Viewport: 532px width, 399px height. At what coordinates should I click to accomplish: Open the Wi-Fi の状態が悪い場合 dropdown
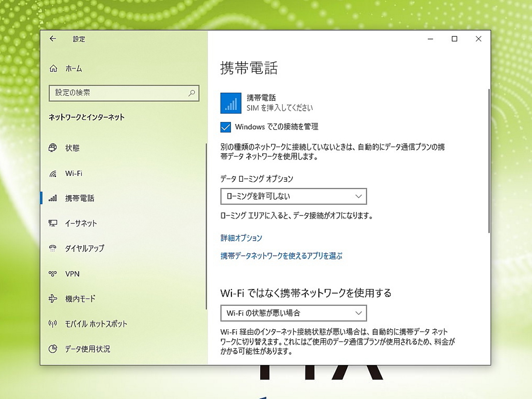pos(293,313)
